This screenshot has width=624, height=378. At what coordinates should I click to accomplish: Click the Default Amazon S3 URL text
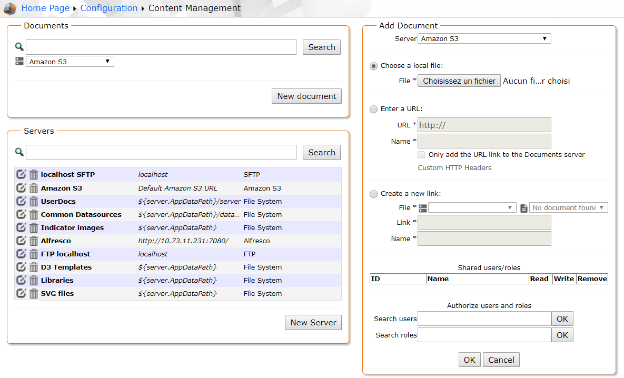[177, 188]
